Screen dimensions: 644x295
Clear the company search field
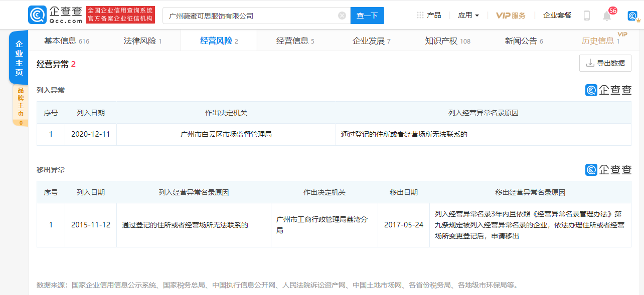point(342,16)
